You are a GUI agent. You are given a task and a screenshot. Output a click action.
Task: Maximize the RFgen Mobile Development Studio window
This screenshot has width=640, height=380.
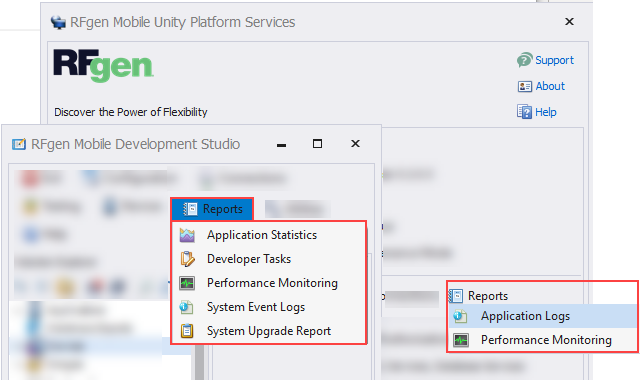[x=317, y=144]
